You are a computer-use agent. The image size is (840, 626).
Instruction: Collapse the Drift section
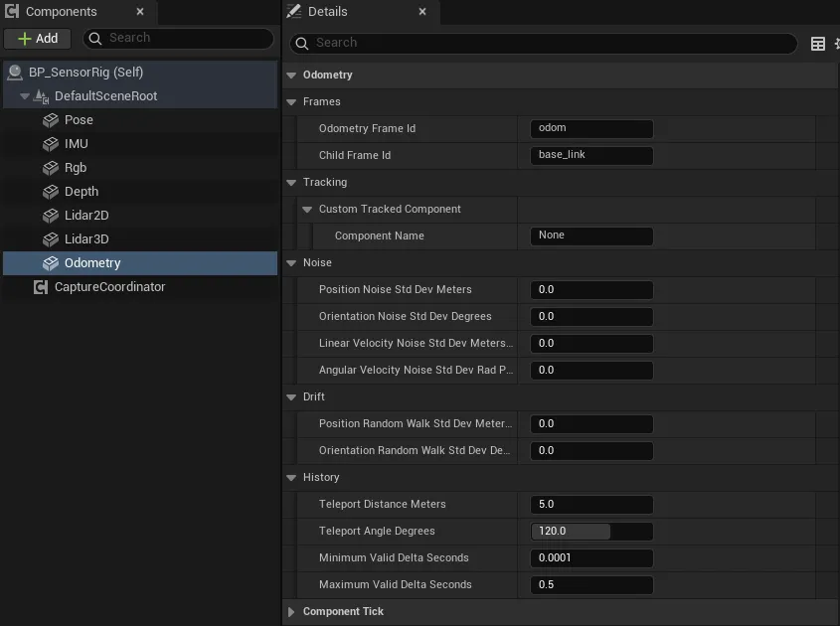point(291,397)
